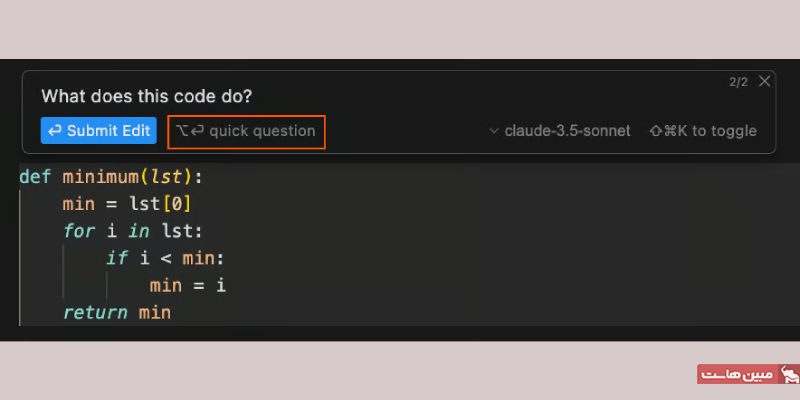Focus the "What does this code do?" prompt field
The height and width of the screenshot is (400, 800).
coord(146,96)
